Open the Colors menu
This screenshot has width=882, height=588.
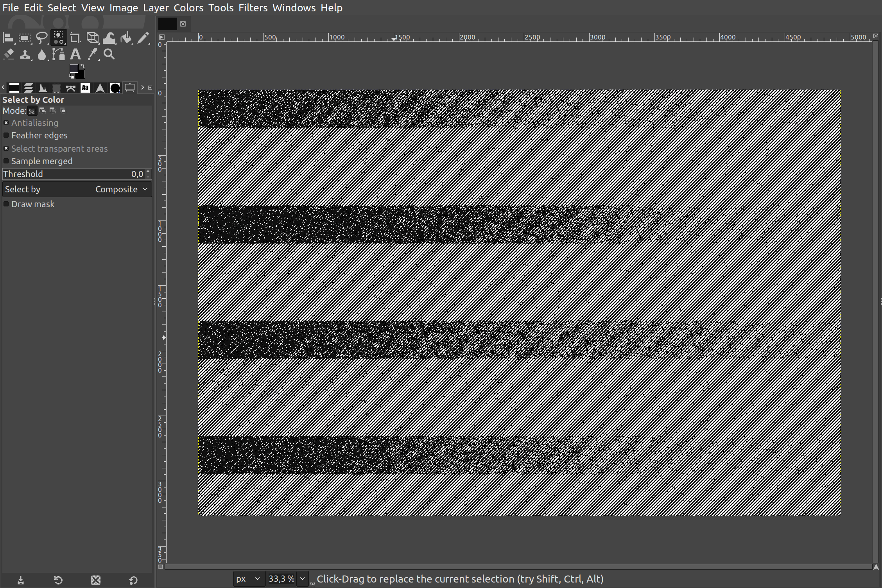click(x=188, y=8)
